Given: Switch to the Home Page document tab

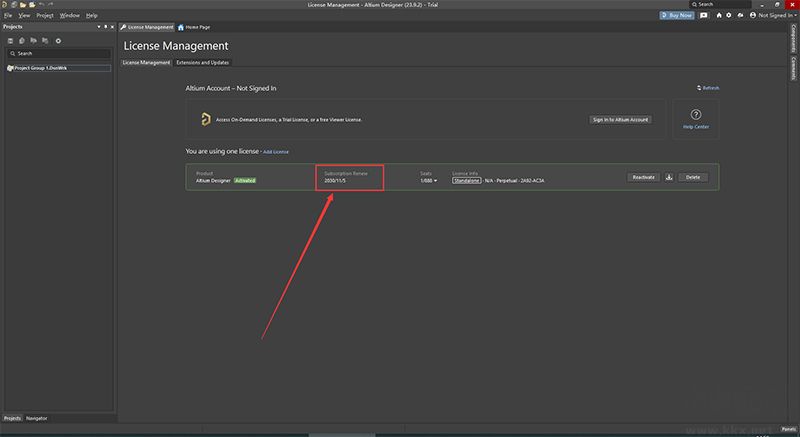Looking at the screenshot, I should point(196,27).
